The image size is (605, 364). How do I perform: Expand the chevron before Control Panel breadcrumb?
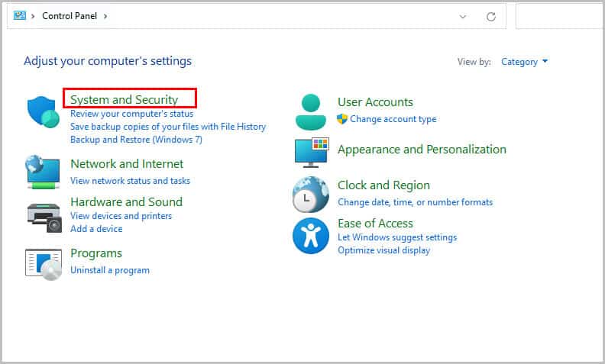(x=33, y=16)
